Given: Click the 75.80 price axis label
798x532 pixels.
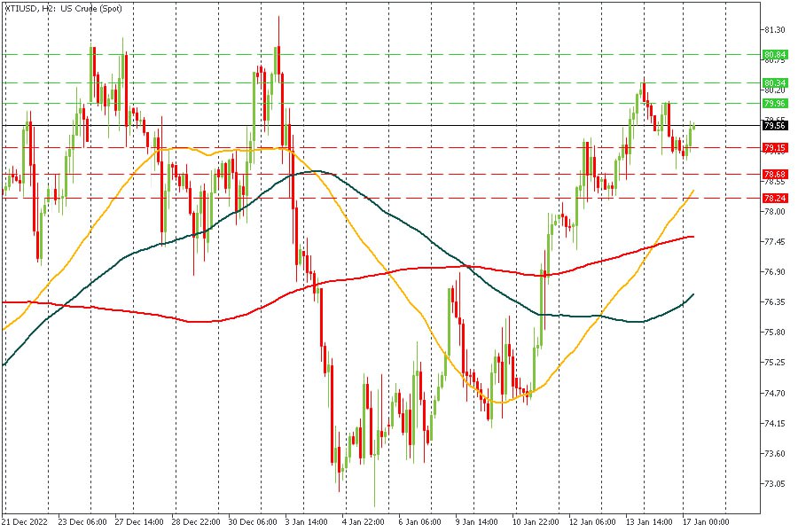Looking at the screenshot, I should point(775,332).
